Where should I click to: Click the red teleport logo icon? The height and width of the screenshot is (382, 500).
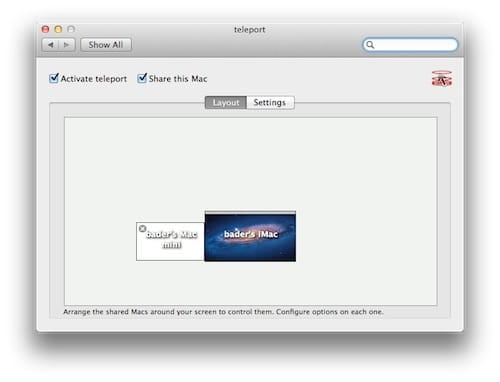[x=442, y=79]
